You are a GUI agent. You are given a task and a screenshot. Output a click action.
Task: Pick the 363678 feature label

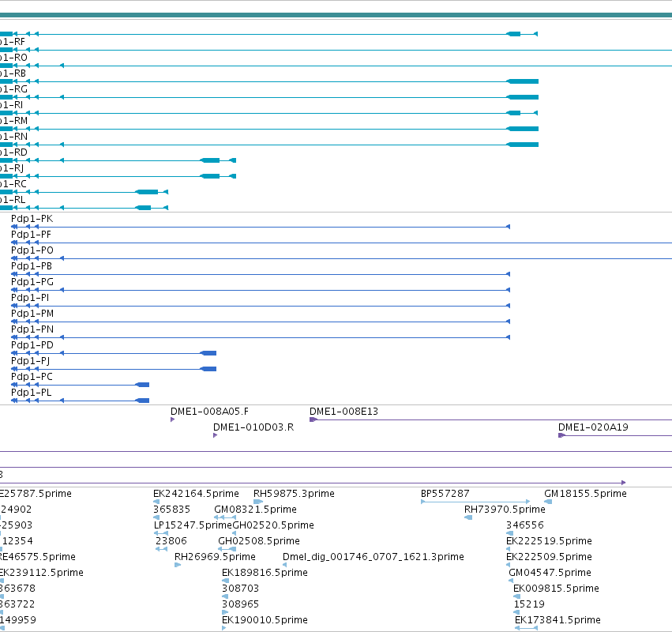tap(17, 589)
